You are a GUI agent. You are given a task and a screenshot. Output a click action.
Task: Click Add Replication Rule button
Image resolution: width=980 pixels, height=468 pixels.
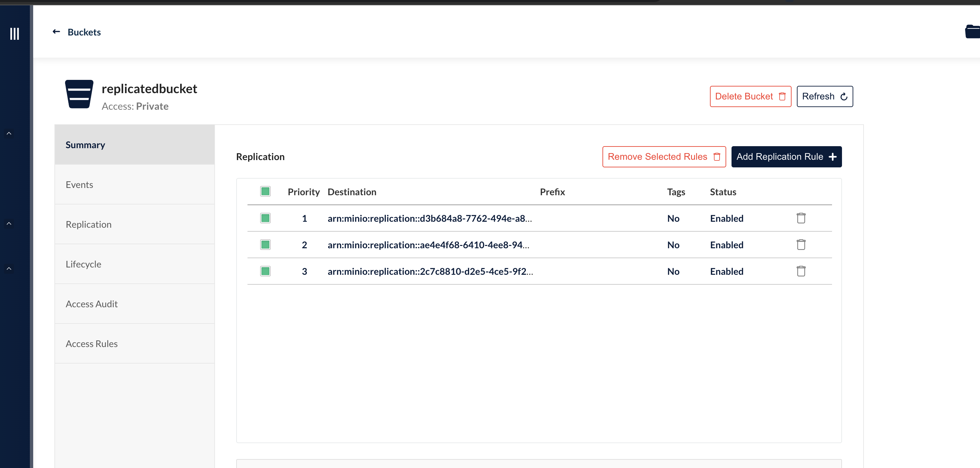tap(786, 157)
